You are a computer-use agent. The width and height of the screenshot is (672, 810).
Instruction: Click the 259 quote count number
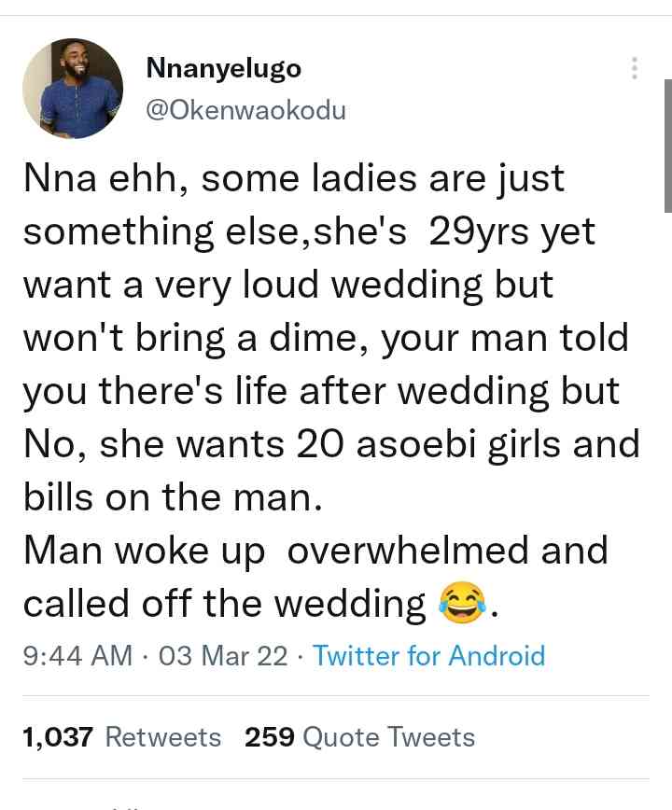270,736
